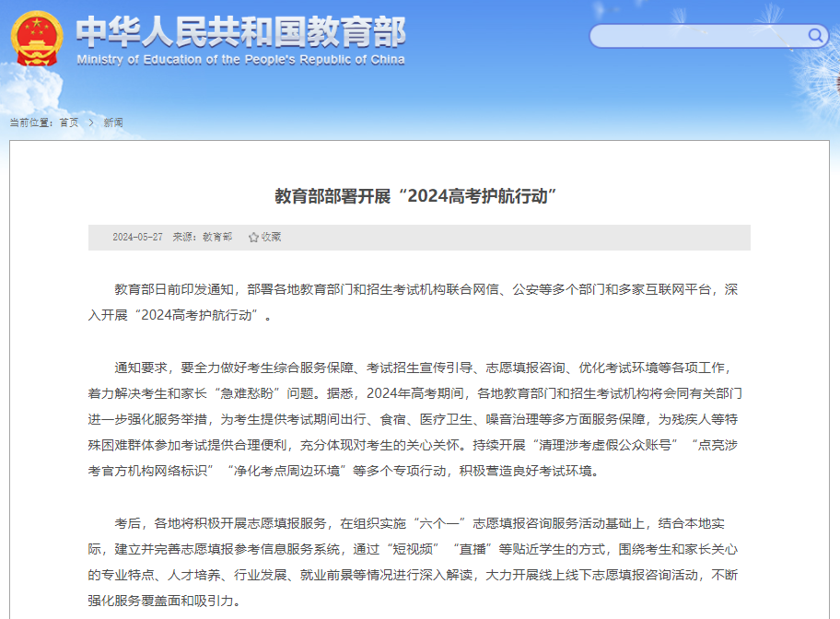The width and height of the screenshot is (840, 619).
Task: Click inside the search input field
Action: pyautogui.click(x=700, y=37)
